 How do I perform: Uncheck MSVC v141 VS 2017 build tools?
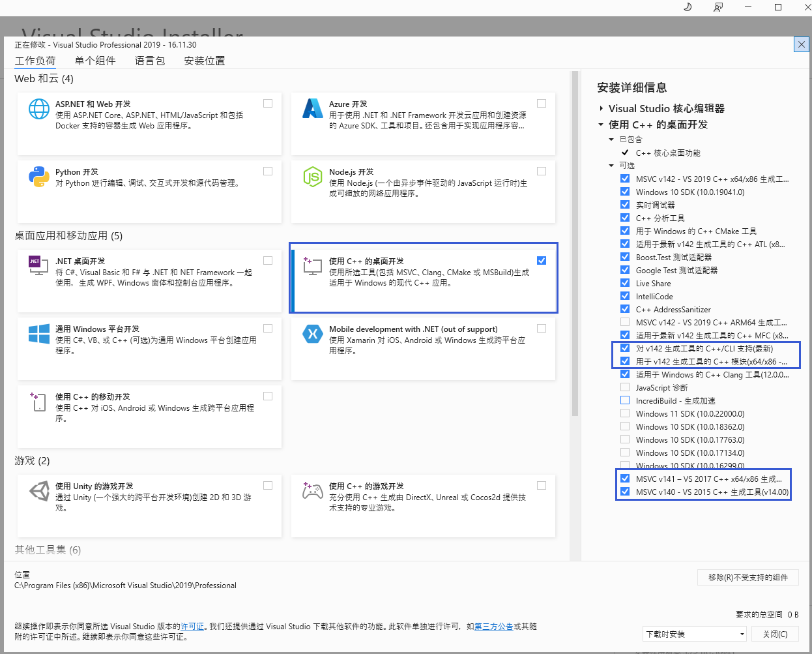pyautogui.click(x=625, y=479)
